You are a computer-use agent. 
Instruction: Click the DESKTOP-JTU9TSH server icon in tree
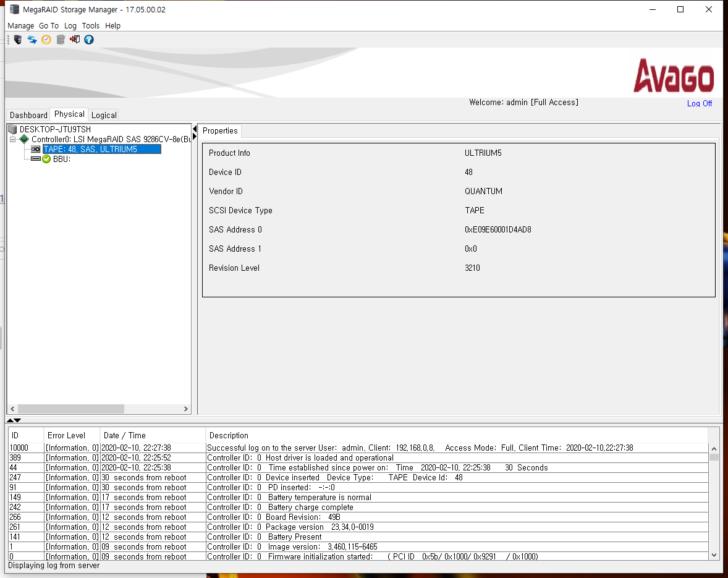[x=12, y=129]
